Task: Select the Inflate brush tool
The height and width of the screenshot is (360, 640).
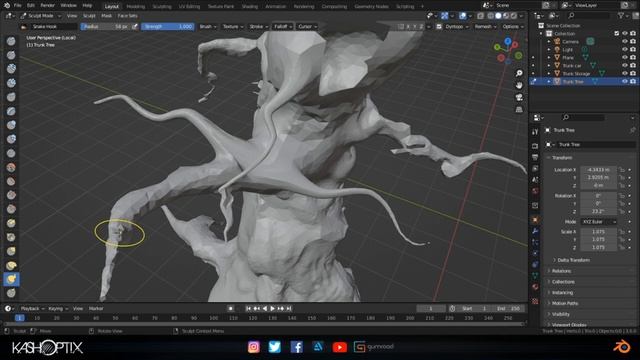Action: [11, 125]
